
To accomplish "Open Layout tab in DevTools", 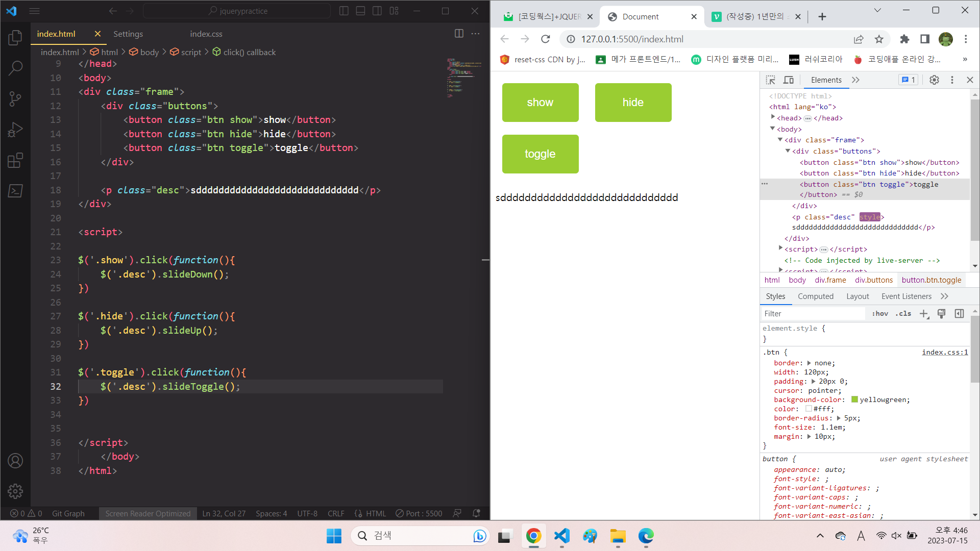I will [857, 296].
